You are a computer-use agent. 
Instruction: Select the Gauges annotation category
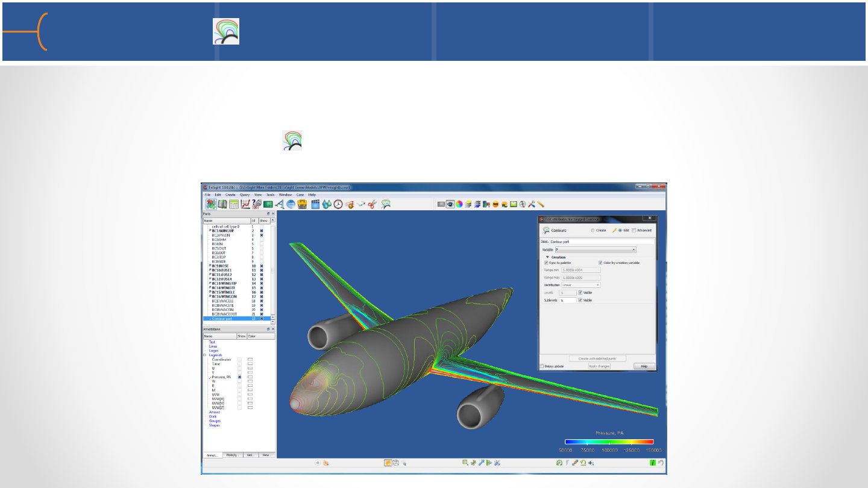pos(215,421)
